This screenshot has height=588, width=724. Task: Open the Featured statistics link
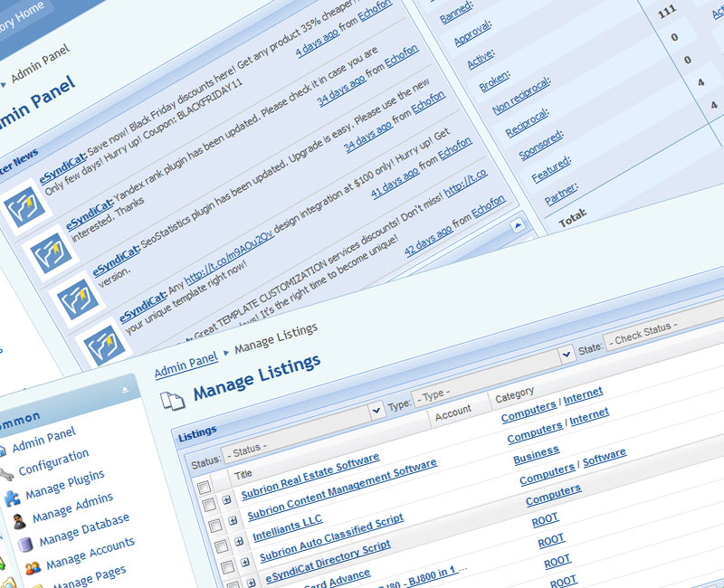pos(551,170)
